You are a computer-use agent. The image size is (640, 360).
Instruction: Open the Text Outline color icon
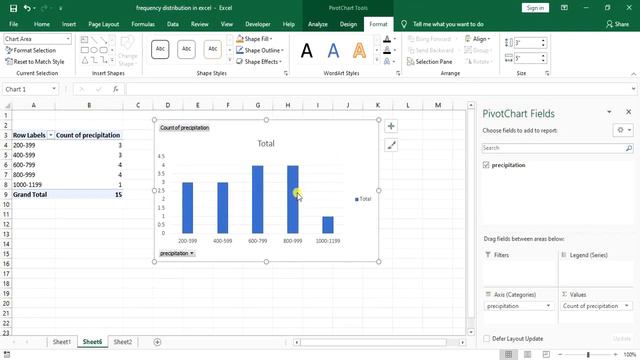click(387, 50)
